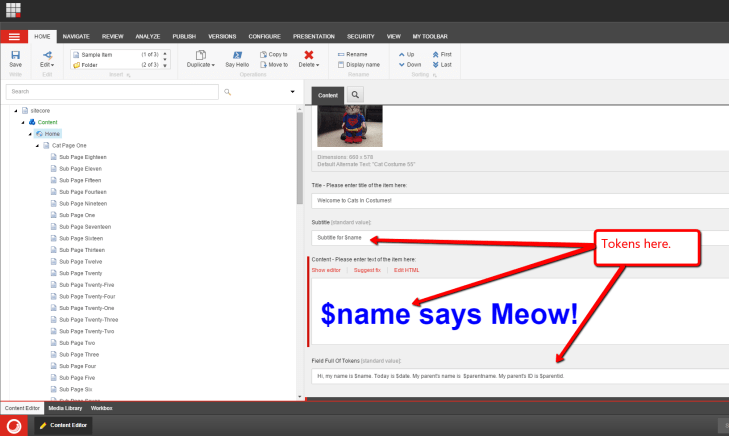Click the Title field input box
The height and width of the screenshot is (436, 729).
point(515,201)
